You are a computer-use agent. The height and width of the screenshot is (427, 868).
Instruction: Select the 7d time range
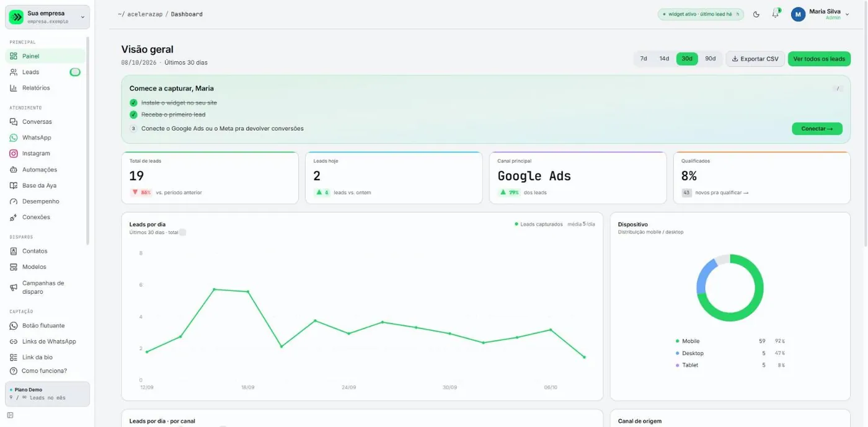[x=644, y=59]
